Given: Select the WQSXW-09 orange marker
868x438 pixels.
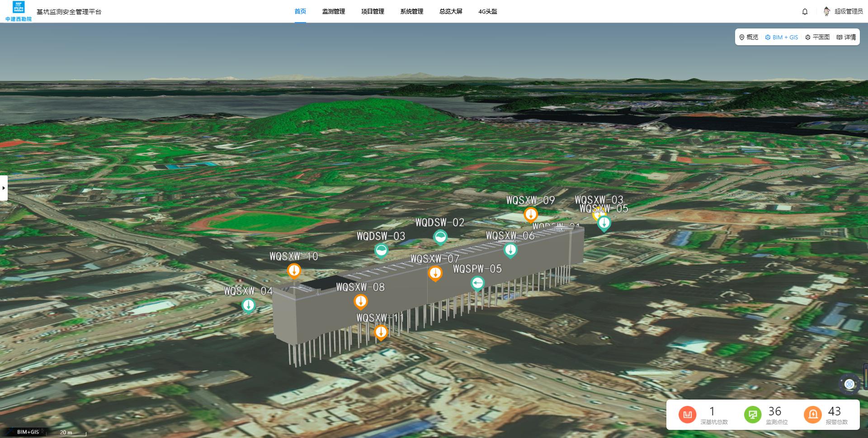Looking at the screenshot, I should [530, 215].
